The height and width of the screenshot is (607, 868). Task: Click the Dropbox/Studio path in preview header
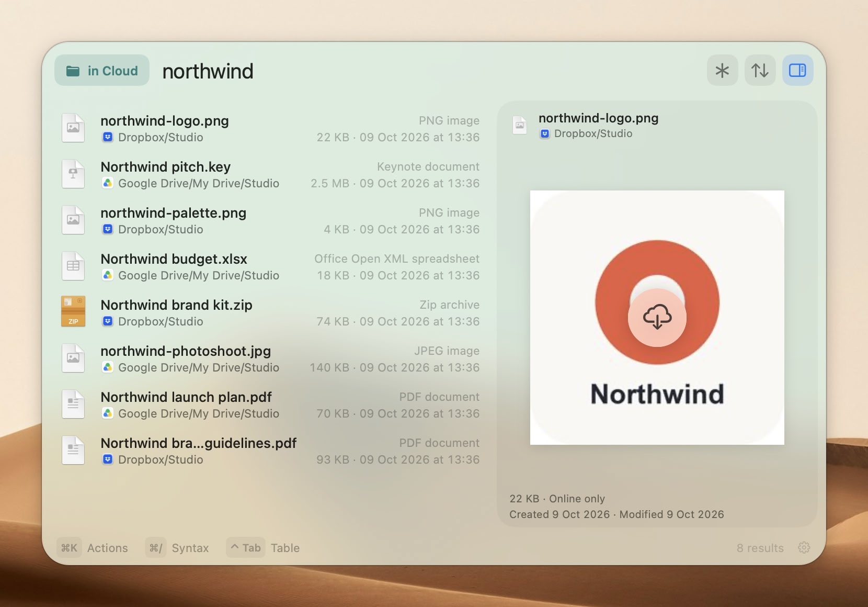pyautogui.click(x=593, y=133)
